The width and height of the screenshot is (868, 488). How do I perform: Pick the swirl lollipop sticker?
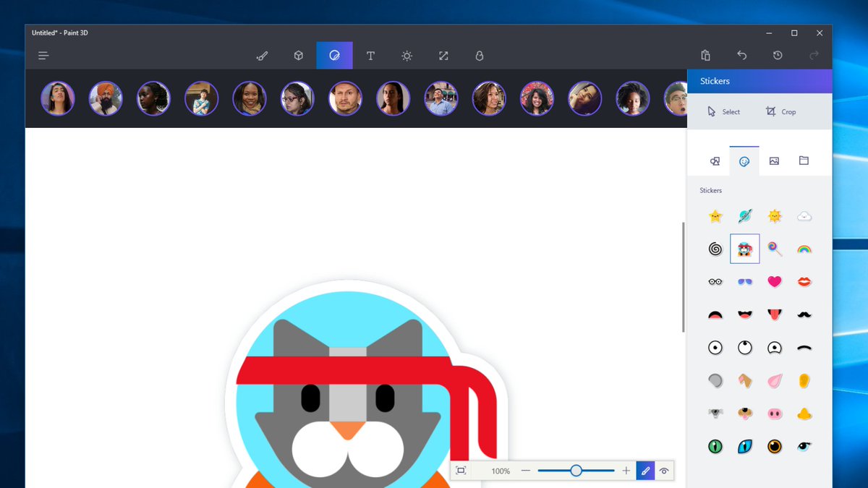pos(775,249)
